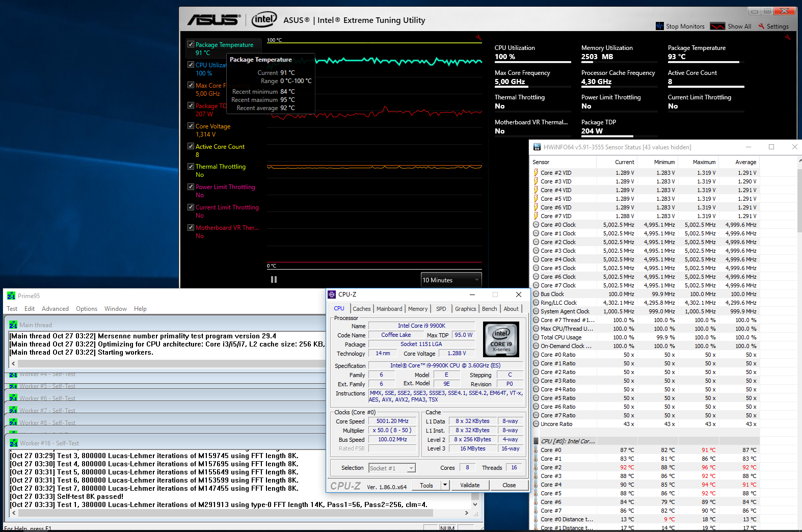Click the Show All graph icon
The image size is (802, 532).
coord(717,26)
